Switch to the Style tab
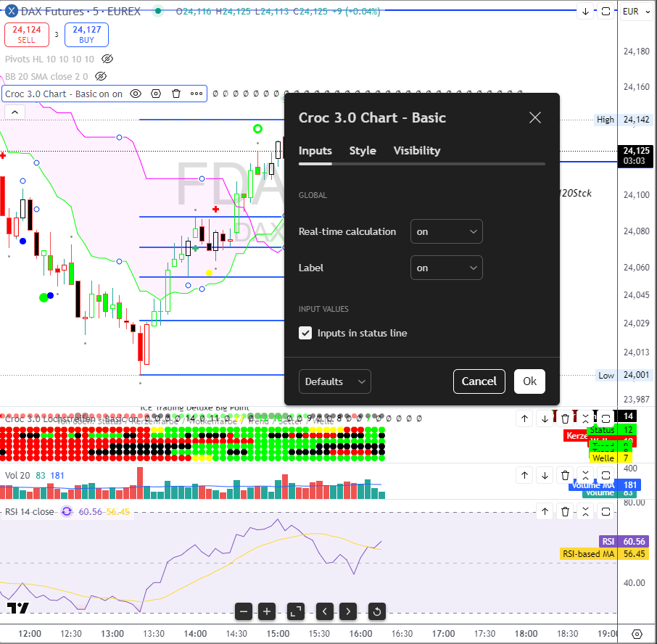The height and width of the screenshot is (644, 657). click(x=363, y=151)
